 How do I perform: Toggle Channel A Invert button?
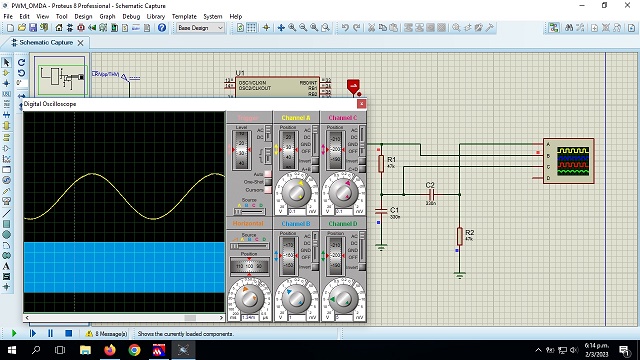(315, 161)
